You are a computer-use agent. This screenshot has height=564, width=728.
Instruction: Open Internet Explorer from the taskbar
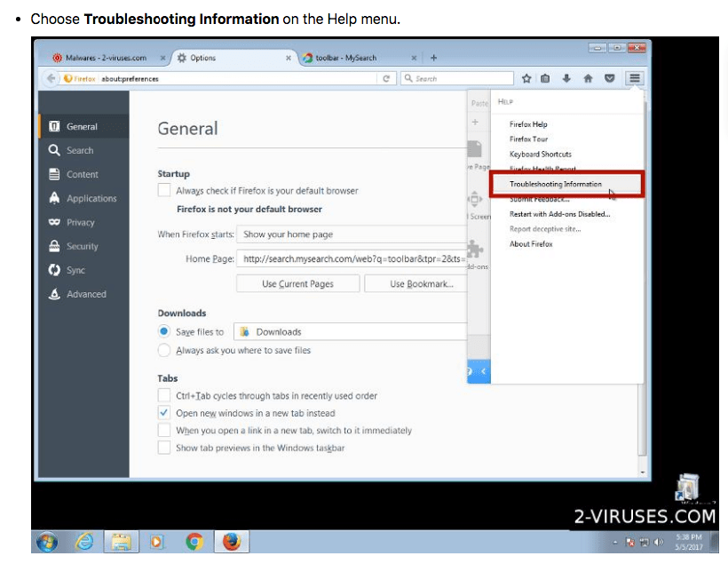point(84,542)
